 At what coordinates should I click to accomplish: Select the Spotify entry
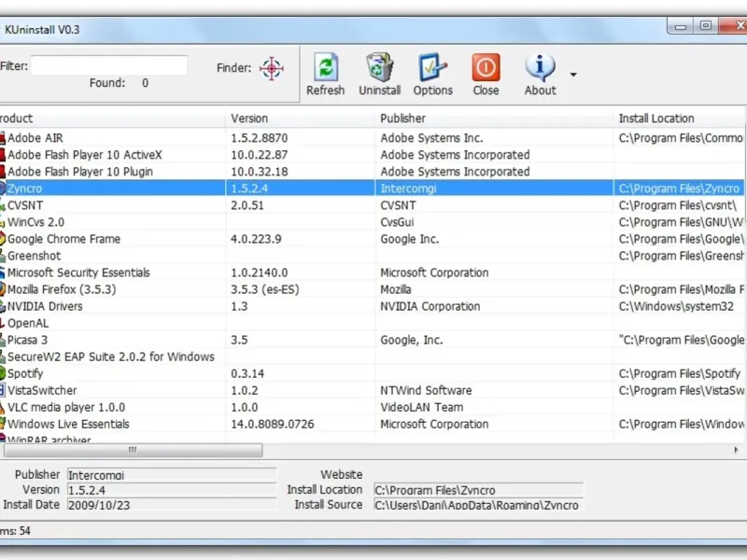(x=372, y=373)
